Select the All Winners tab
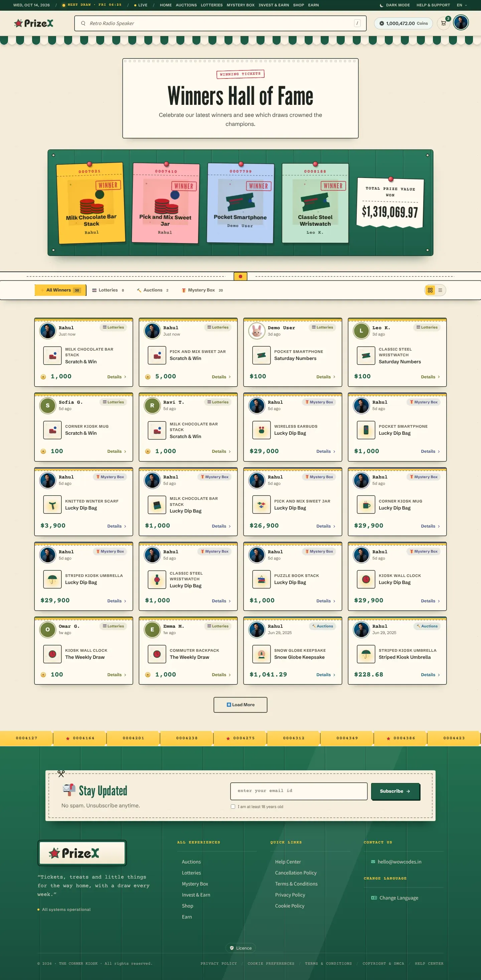Screen dimensions: 481x980 [60, 290]
